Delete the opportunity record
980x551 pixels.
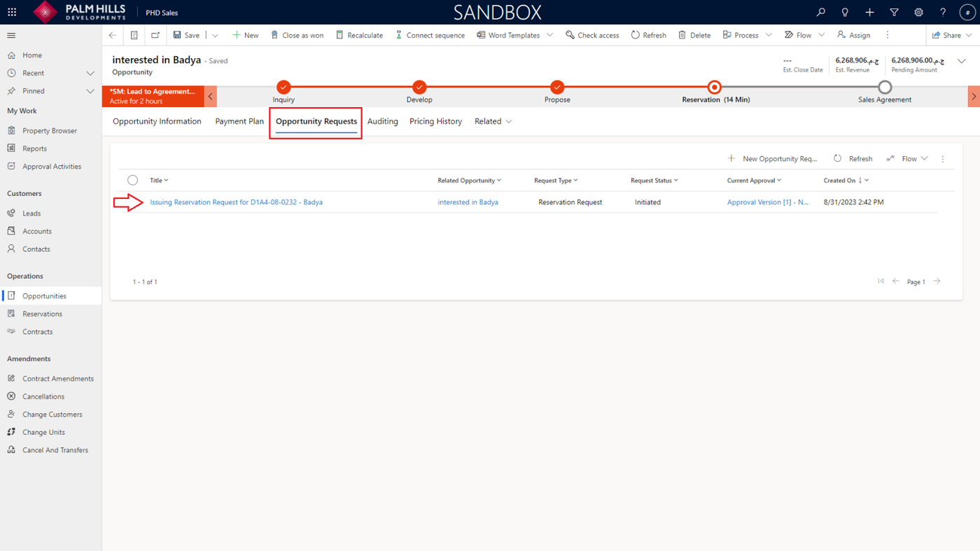[x=694, y=35]
